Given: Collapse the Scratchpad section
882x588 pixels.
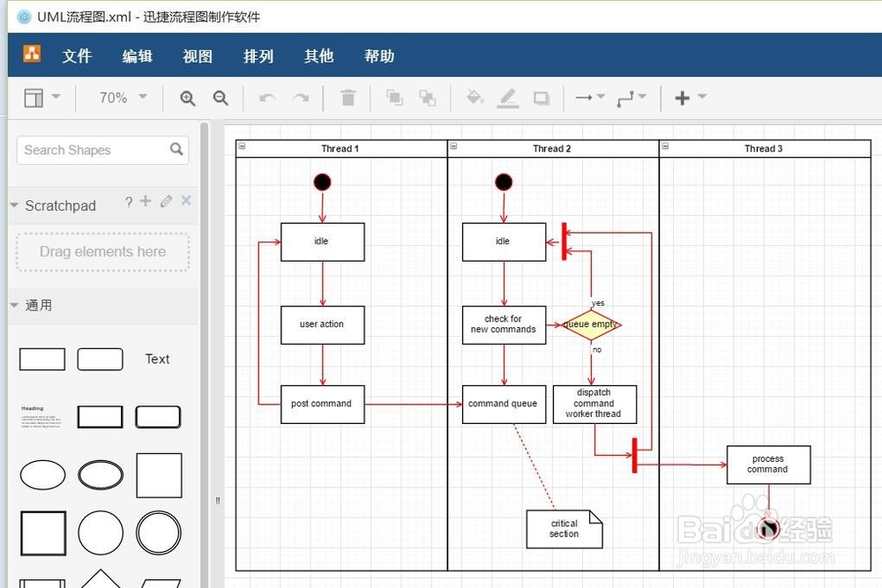Looking at the screenshot, I should point(12,205).
